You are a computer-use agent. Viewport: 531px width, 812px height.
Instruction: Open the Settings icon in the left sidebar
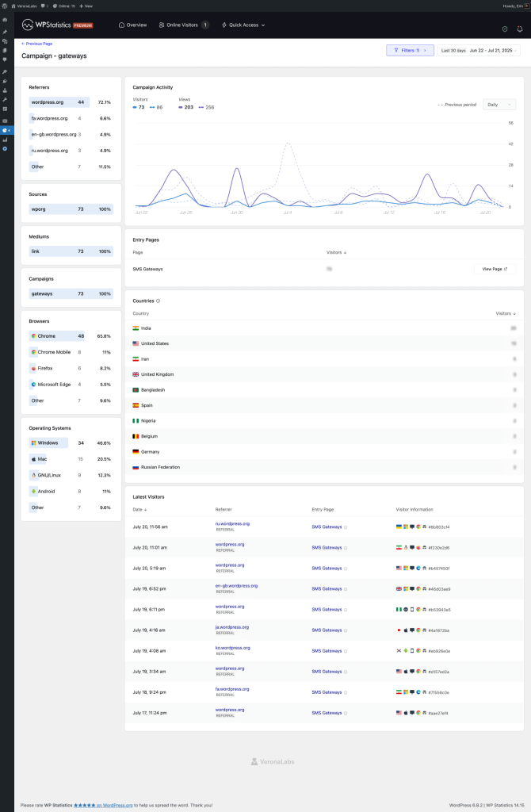(5, 109)
